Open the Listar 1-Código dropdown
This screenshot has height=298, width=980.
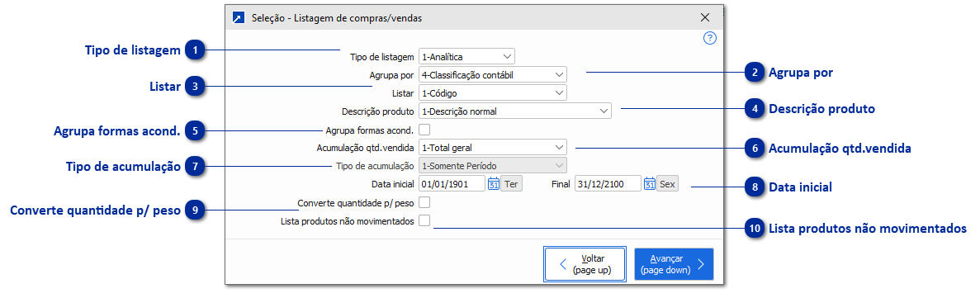(493, 93)
